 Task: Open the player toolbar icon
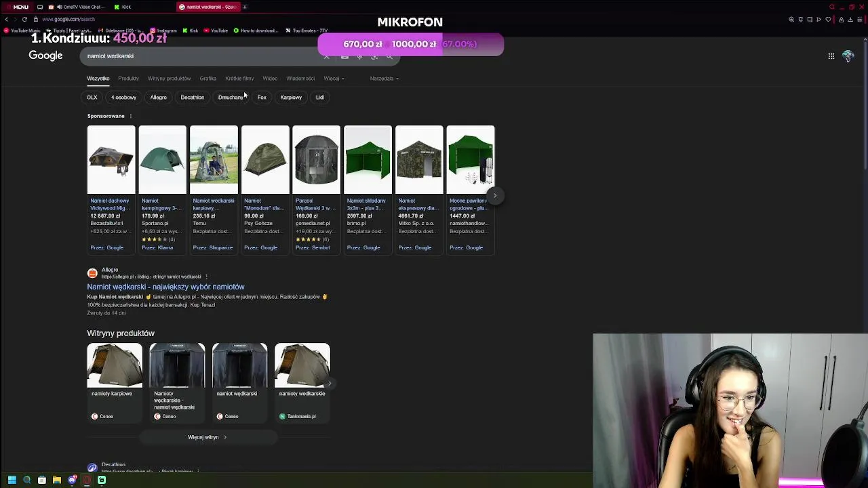818,20
